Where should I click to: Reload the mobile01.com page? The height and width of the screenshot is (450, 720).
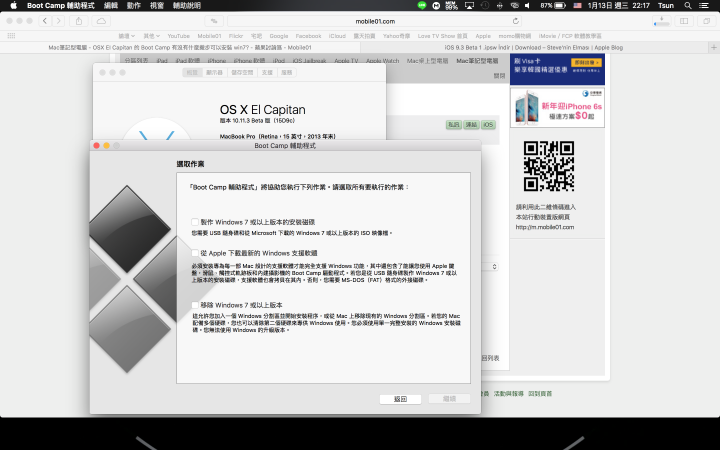(516, 21)
